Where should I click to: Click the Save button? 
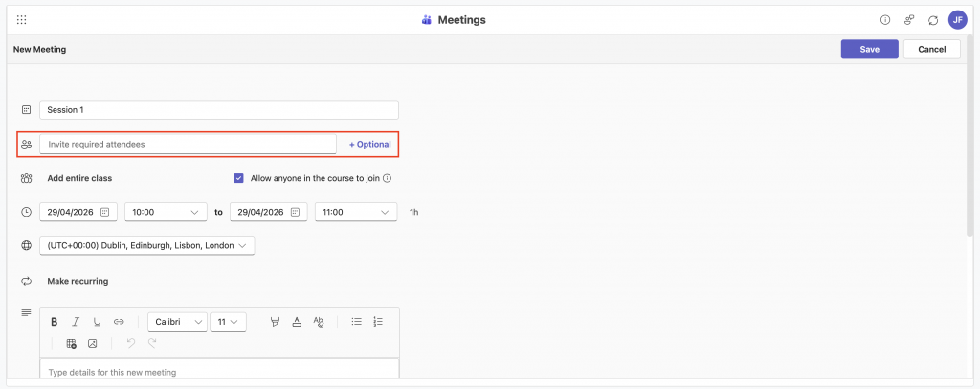[x=869, y=50]
